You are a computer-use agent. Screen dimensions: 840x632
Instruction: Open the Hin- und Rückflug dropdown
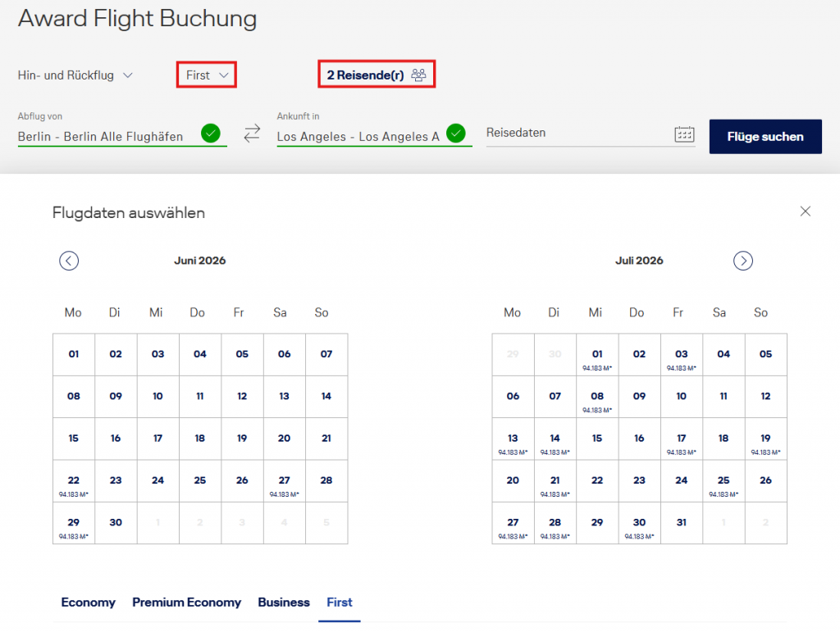(x=72, y=74)
